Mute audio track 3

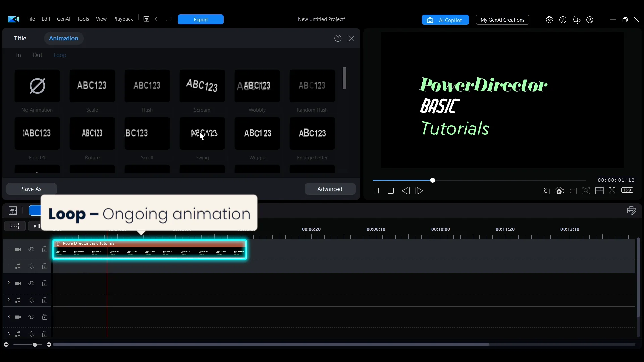coord(31,334)
